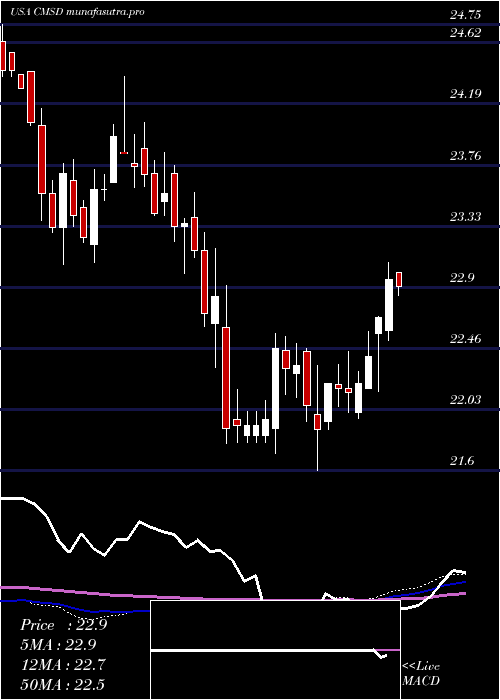Click the '<<Live MACD' label
The height and width of the screenshot is (700, 500).
421,674
